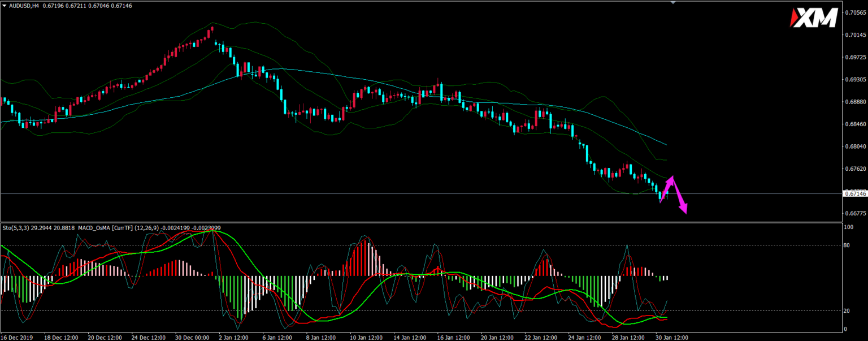This screenshot has width=868, height=341.
Task: Click the 0.68880 price axis label
Action: pos(855,102)
